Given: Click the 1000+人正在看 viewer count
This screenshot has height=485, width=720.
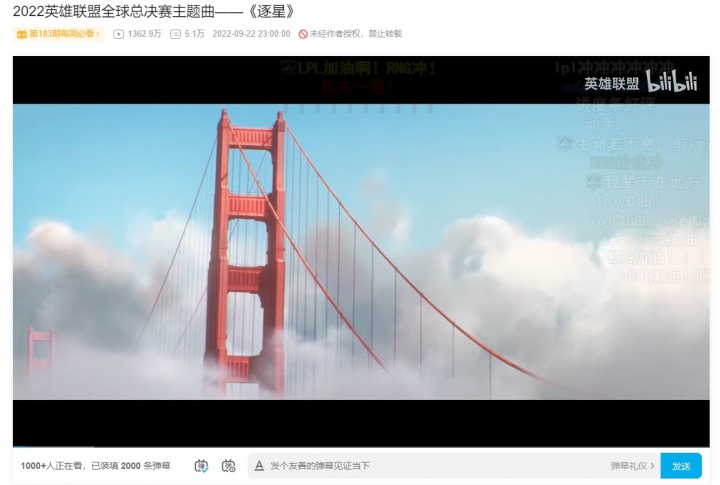Looking at the screenshot, I should pyautogui.click(x=53, y=466).
